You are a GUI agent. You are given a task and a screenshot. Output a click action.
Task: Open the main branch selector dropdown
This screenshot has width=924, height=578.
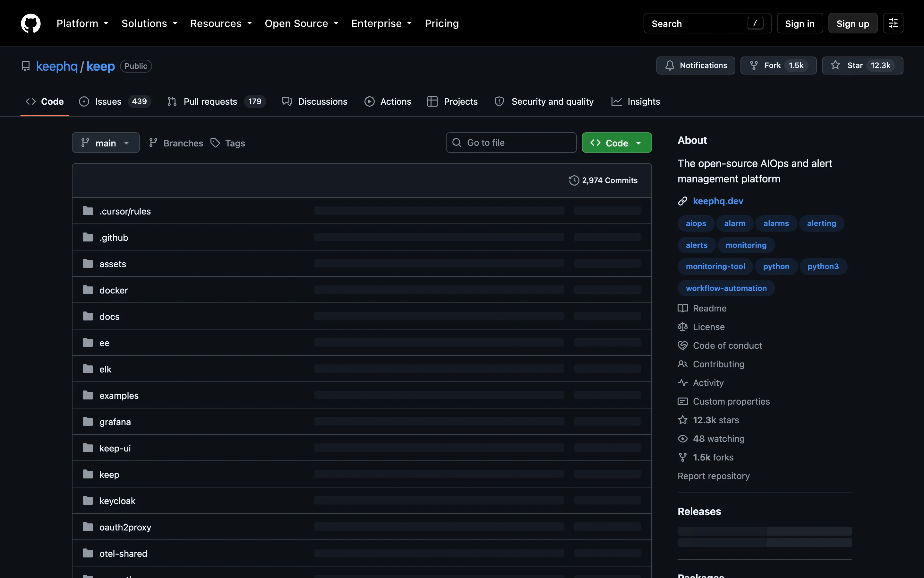tap(106, 143)
